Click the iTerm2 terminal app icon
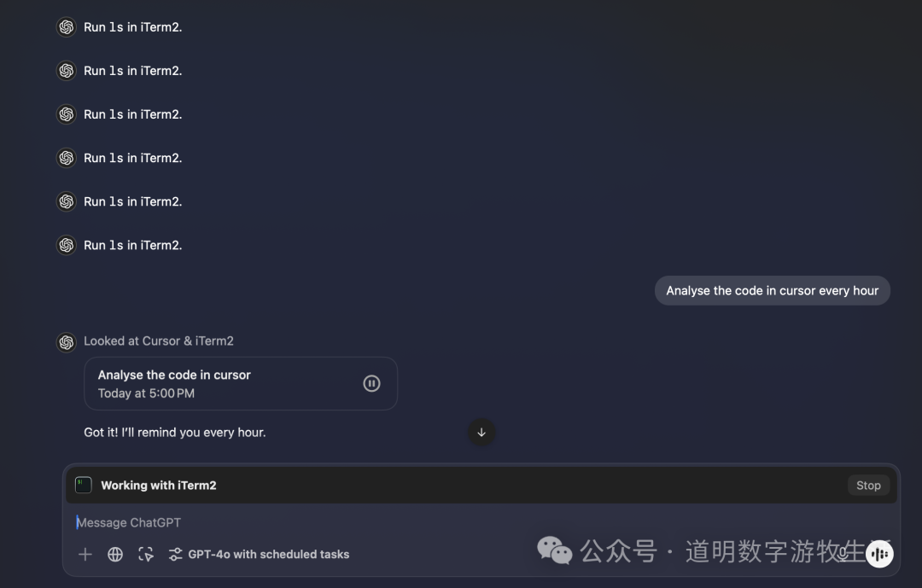The width and height of the screenshot is (922, 588). point(84,485)
